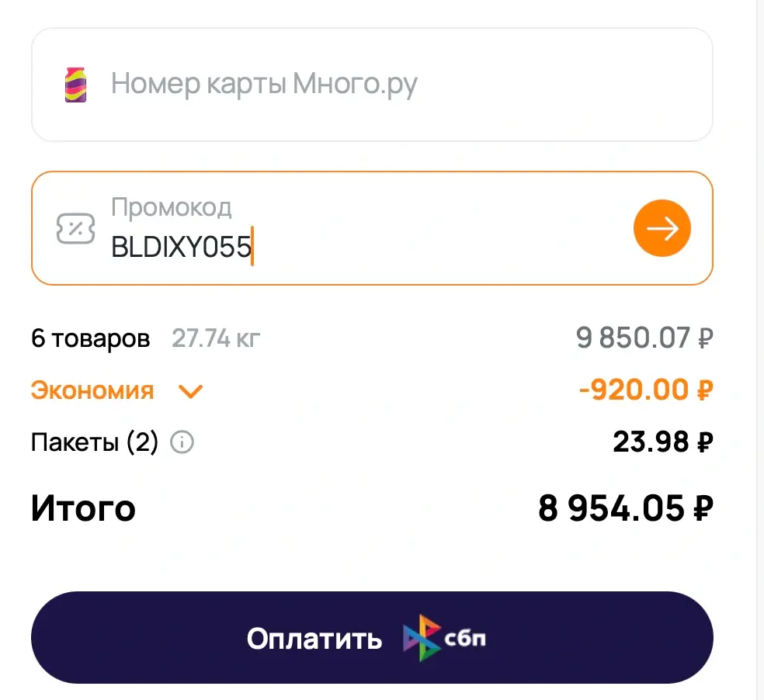Click the СБП logo on the pay button
The image size is (764, 700).
(x=445, y=638)
